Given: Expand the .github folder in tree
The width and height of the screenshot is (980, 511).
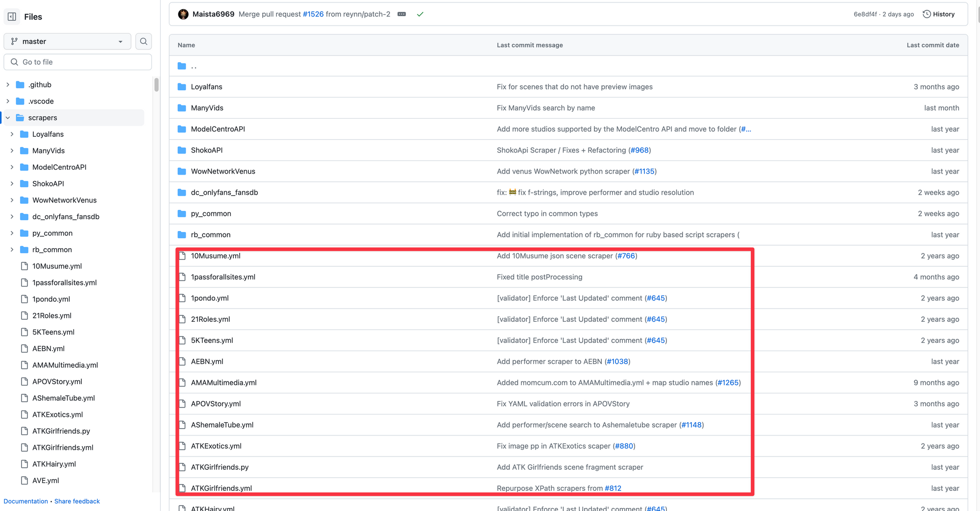Looking at the screenshot, I should [8, 85].
